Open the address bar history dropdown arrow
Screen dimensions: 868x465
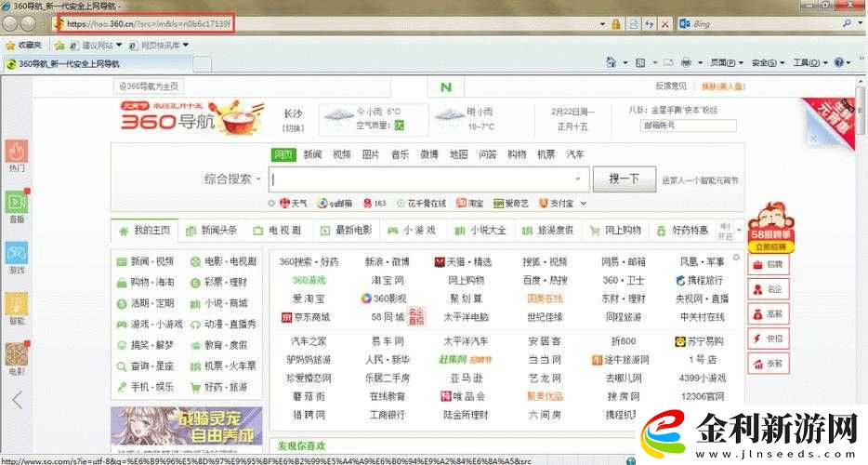(602, 24)
